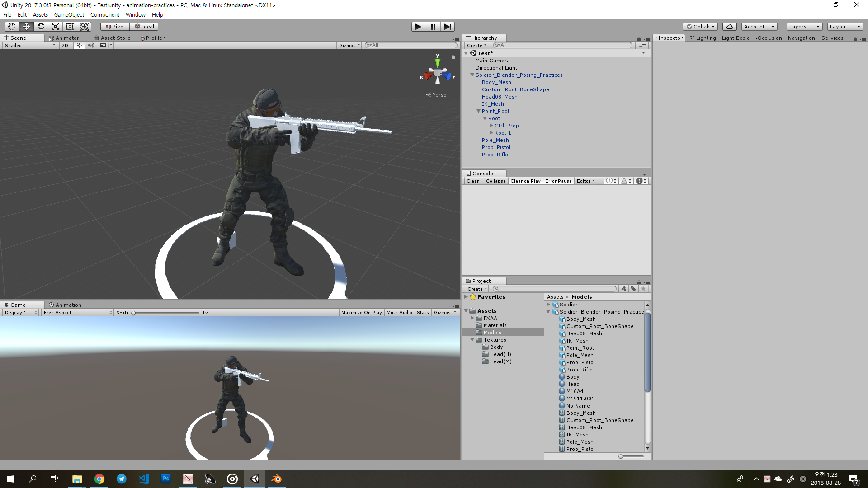Switch to Navigation tab

tap(801, 38)
